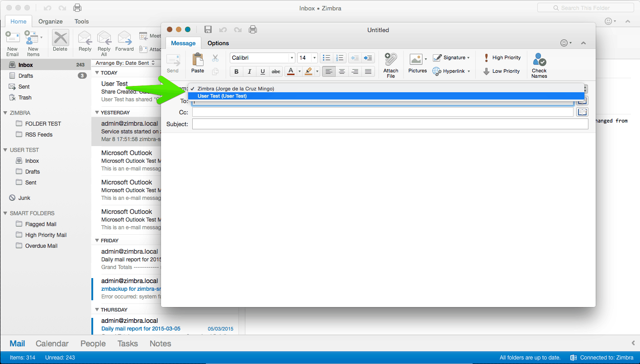The image size is (640, 364).
Task: Set align left paragraph
Action: pos(329,71)
